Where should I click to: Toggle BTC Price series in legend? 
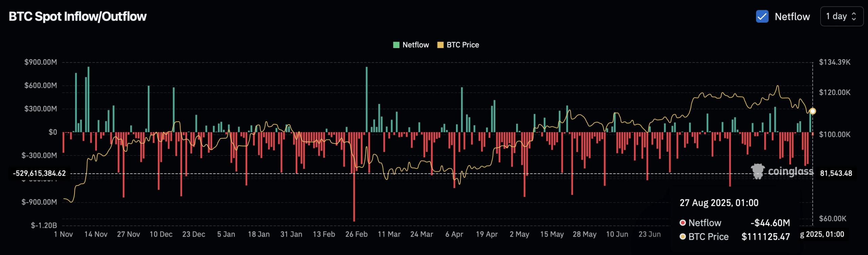click(458, 45)
